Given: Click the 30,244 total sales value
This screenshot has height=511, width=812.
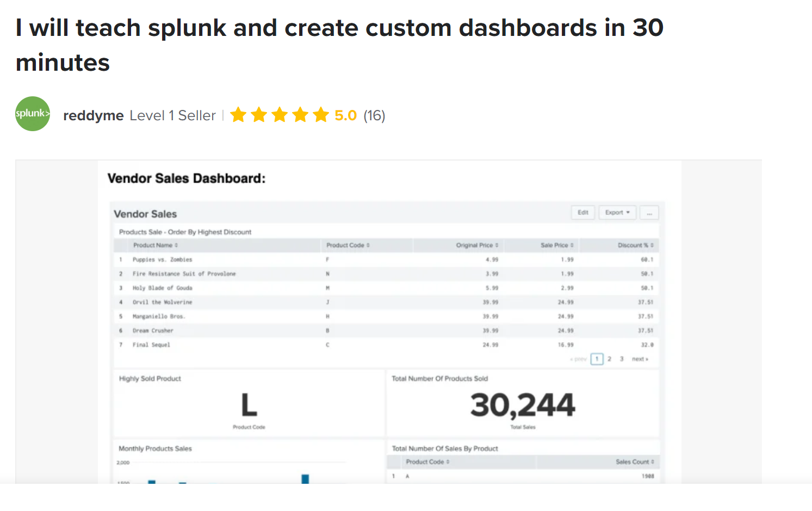Looking at the screenshot, I should [x=523, y=405].
